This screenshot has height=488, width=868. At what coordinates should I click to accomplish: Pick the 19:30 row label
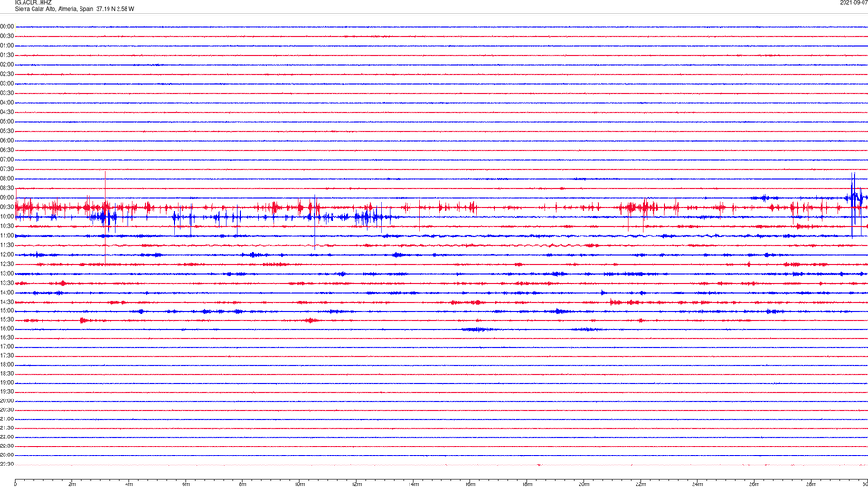(x=6, y=392)
